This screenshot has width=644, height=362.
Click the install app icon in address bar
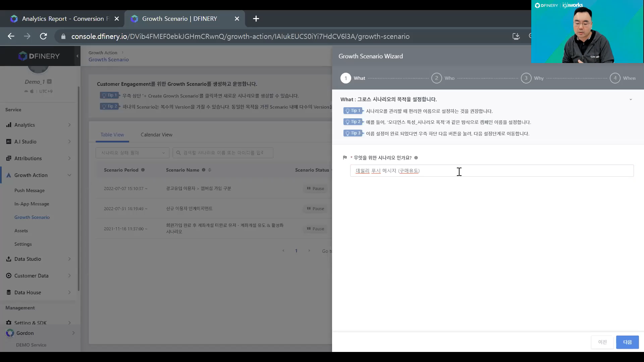point(516,36)
